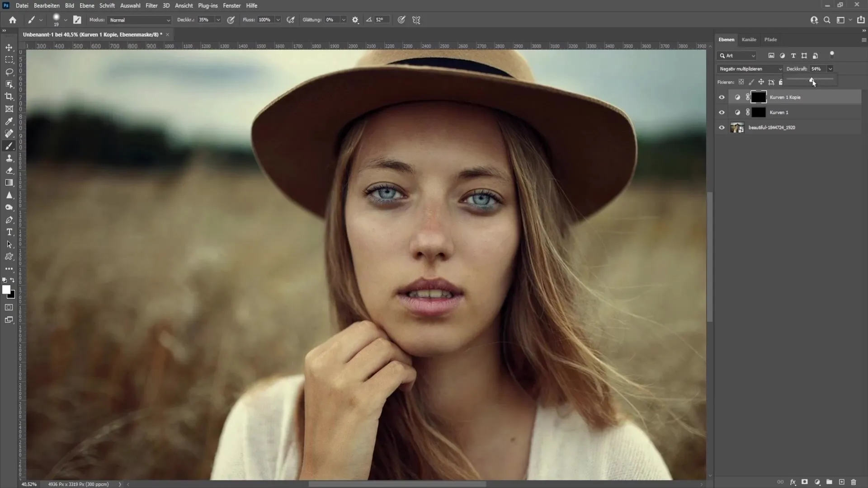Toggle pressure for brush size
Screen dimensions: 868x488
(401, 20)
